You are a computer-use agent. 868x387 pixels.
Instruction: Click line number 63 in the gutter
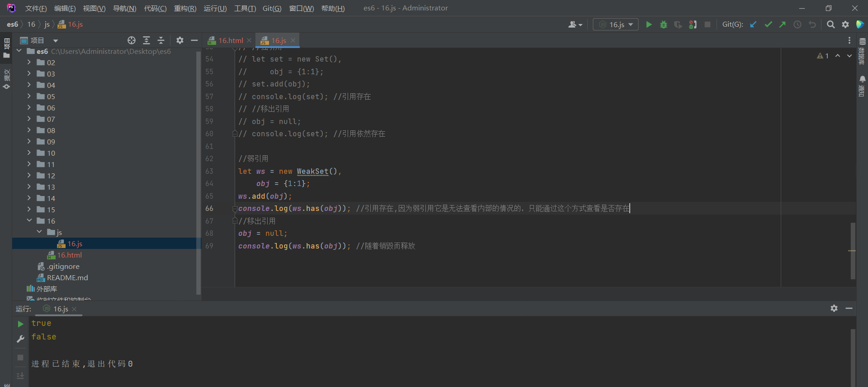point(209,171)
